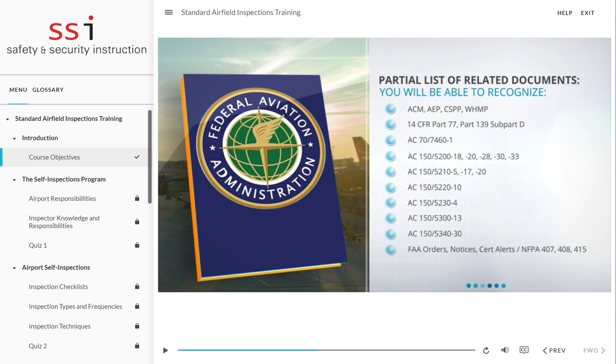This screenshot has height=364, width=616.
Task: Click the EXIT button
Action: [587, 13]
